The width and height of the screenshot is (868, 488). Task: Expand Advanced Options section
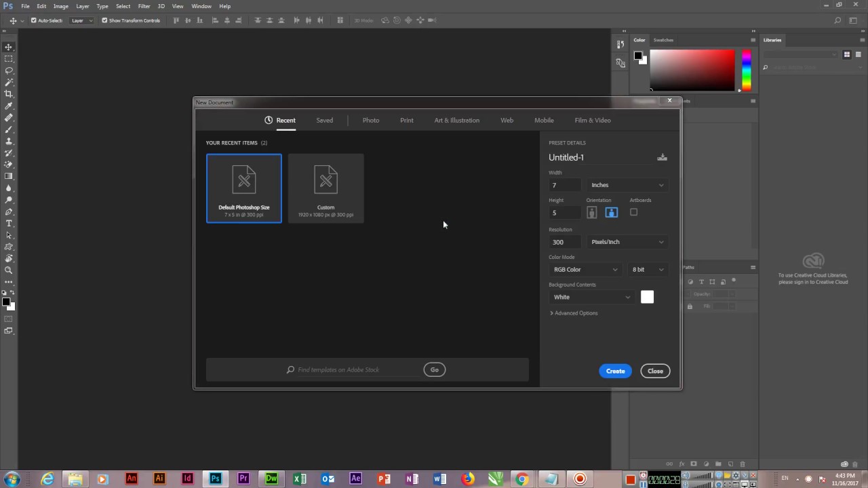click(x=574, y=313)
